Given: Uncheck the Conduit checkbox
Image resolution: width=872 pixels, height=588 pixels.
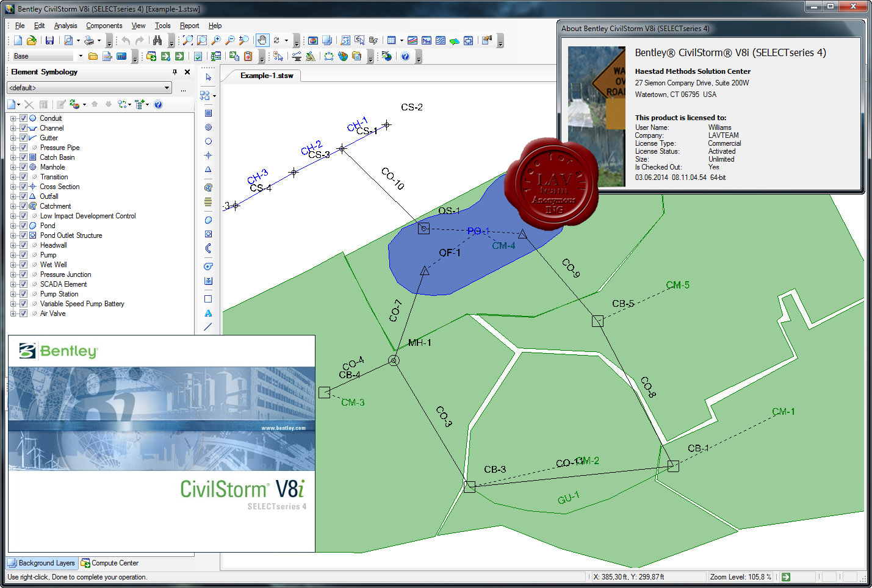Looking at the screenshot, I should 23,118.
